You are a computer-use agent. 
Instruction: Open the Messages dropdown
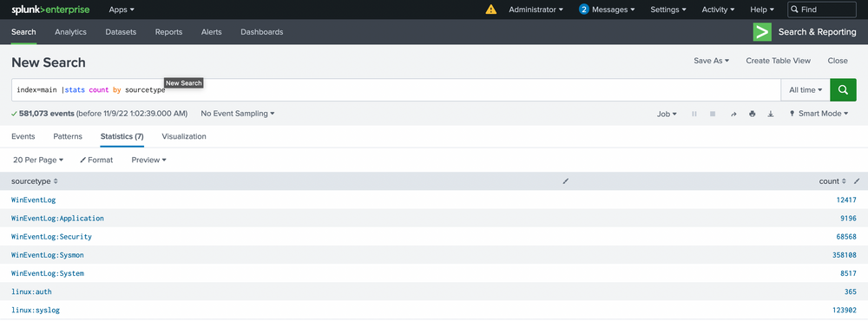tap(613, 10)
